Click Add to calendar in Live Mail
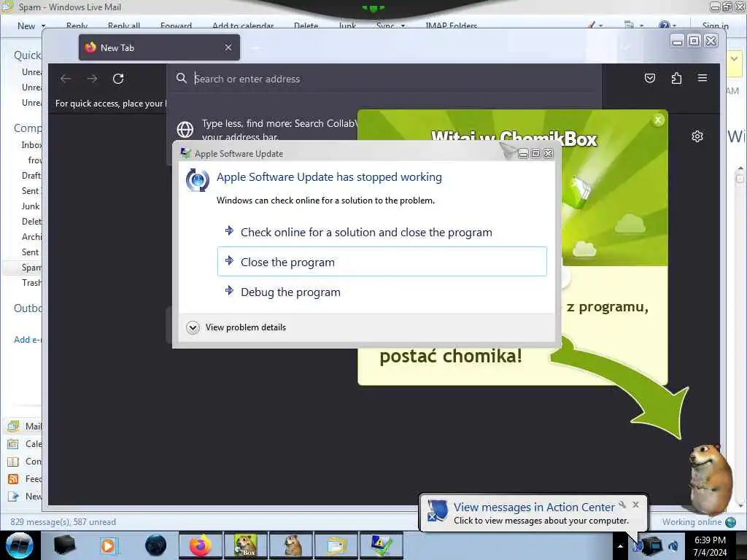This screenshot has height=560, width=747. [243, 26]
